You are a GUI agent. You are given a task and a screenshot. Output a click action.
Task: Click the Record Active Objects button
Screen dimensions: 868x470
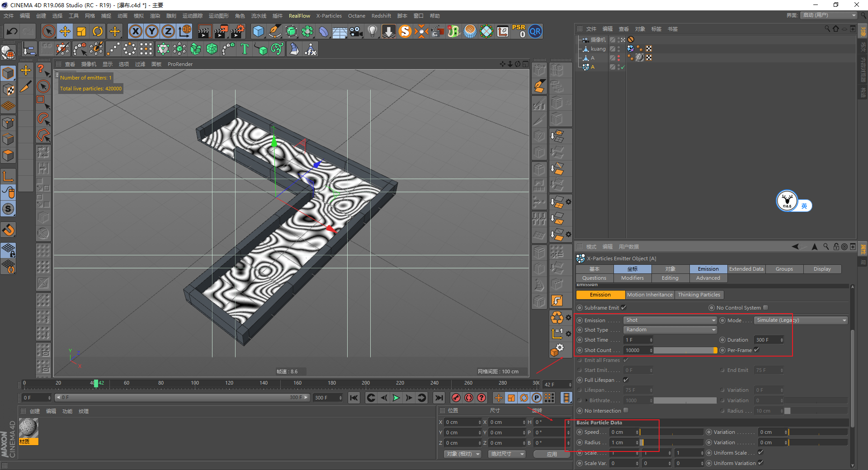(456, 398)
